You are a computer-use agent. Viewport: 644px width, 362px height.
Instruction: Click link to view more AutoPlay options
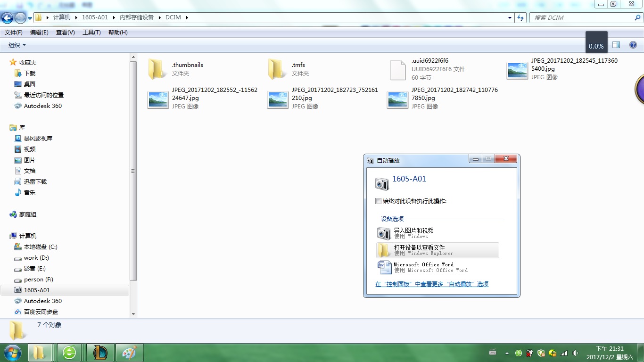(431, 284)
